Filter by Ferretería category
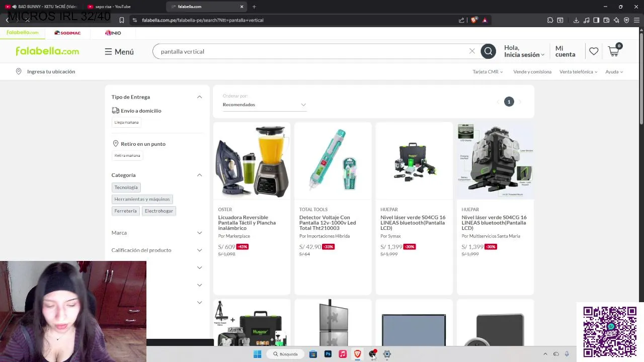644x362 pixels. (x=125, y=211)
